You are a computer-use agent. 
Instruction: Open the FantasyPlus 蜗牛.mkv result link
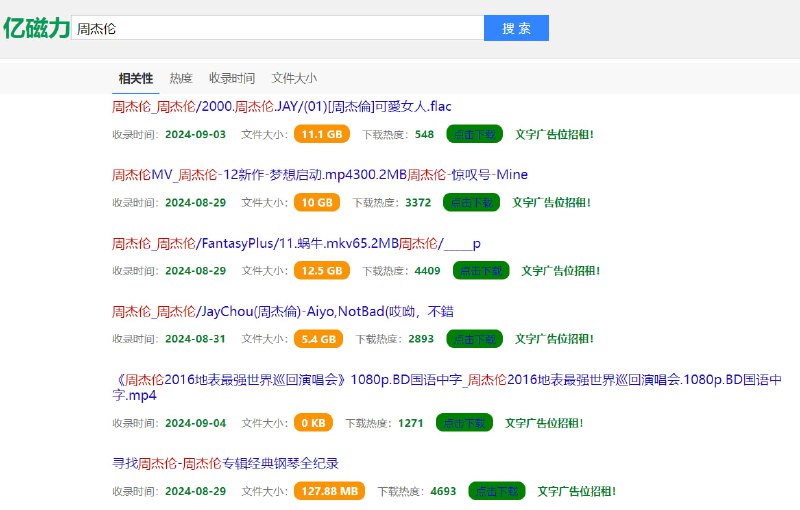[x=296, y=243]
